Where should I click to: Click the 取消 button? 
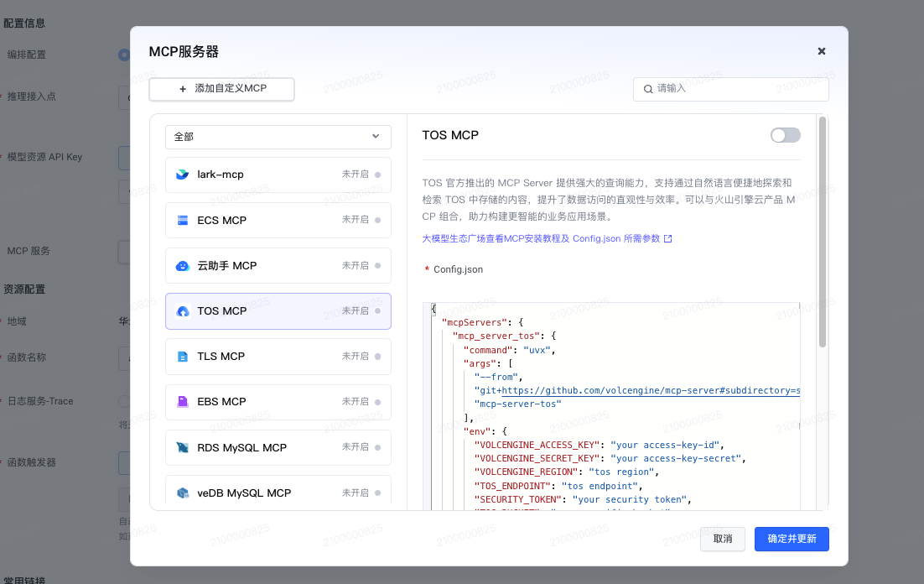click(x=723, y=540)
